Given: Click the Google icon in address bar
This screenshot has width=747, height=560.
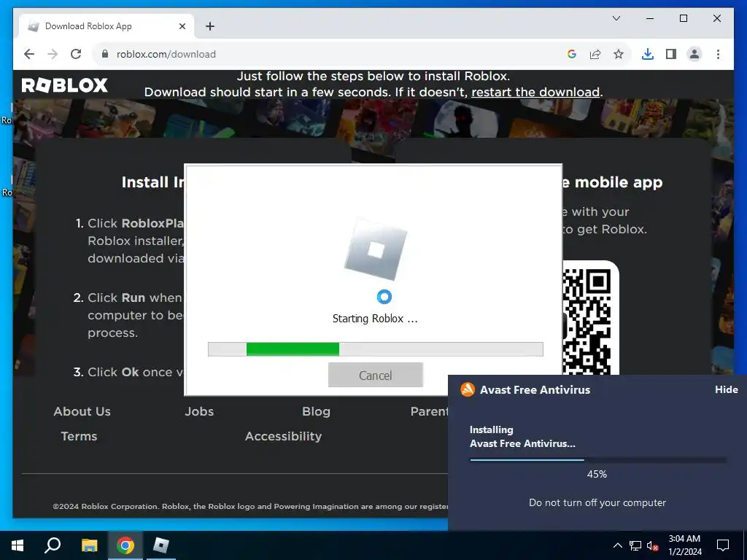Looking at the screenshot, I should pos(572,54).
